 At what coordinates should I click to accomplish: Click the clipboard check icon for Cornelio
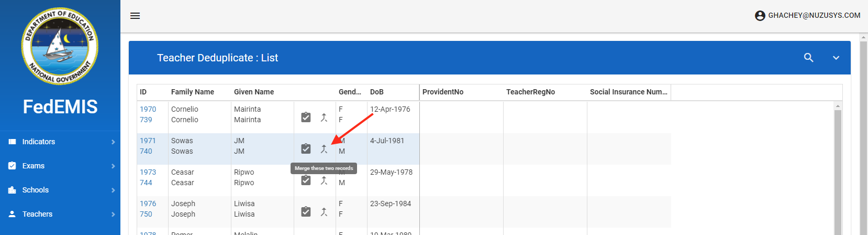tap(306, 117)
